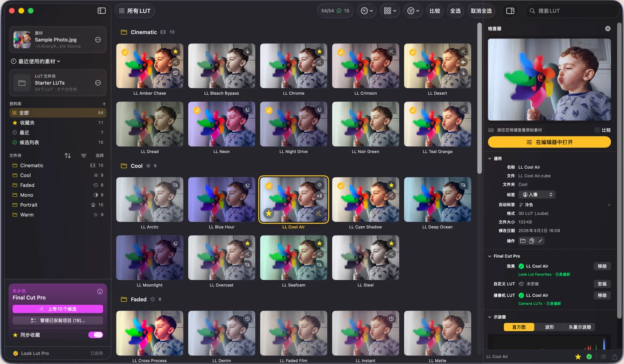Viewport: 624px width, 364px height.
Task: Click the 在编辑器中打开 button
Action: pyautogui.click(x=549, y=142)
